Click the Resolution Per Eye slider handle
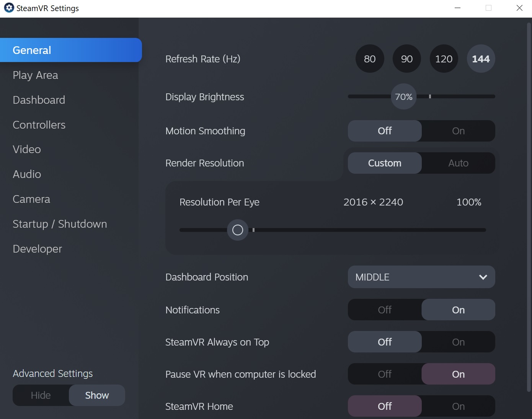Image resolution: width=532 pixels, height=419 pixels. [238, 230]
